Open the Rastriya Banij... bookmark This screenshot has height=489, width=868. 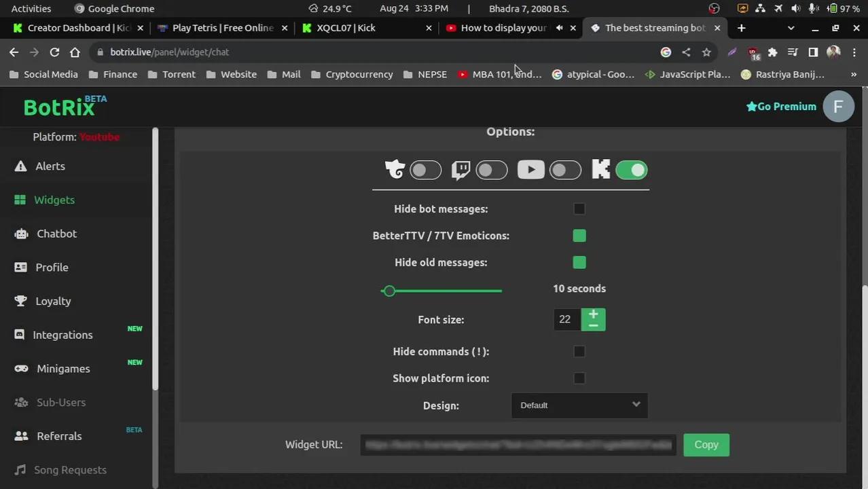click(782, 75)
